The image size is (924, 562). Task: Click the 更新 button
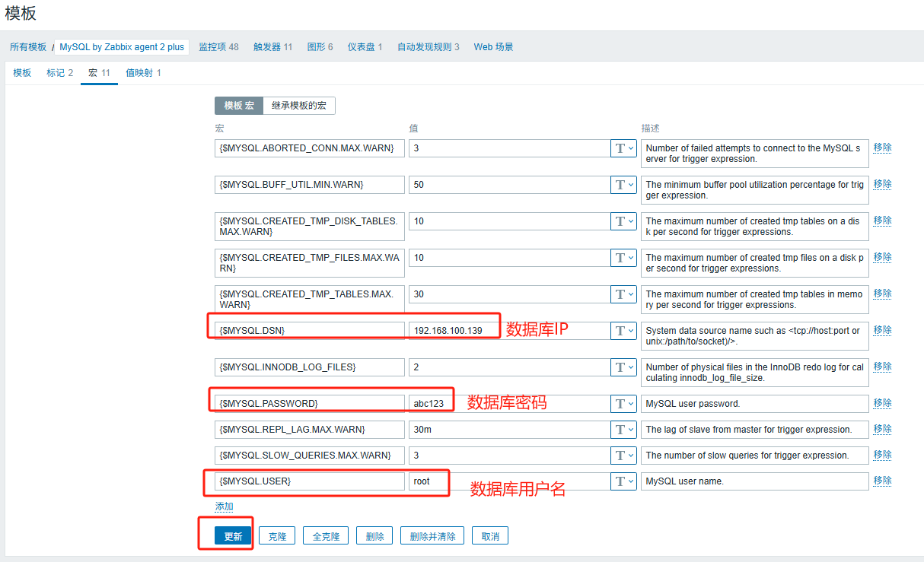click(233, 536)
